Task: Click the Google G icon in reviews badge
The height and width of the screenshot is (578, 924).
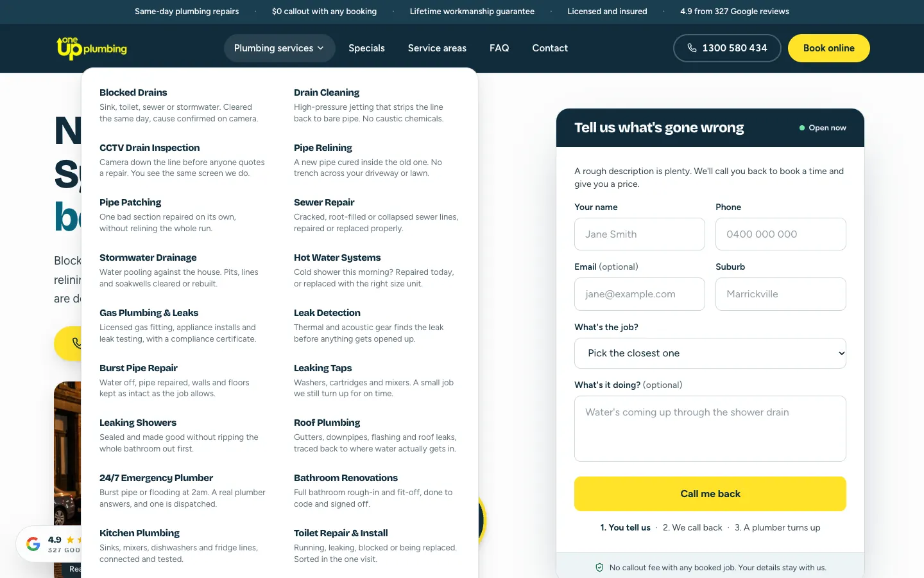Action: (x=33, y=544)
